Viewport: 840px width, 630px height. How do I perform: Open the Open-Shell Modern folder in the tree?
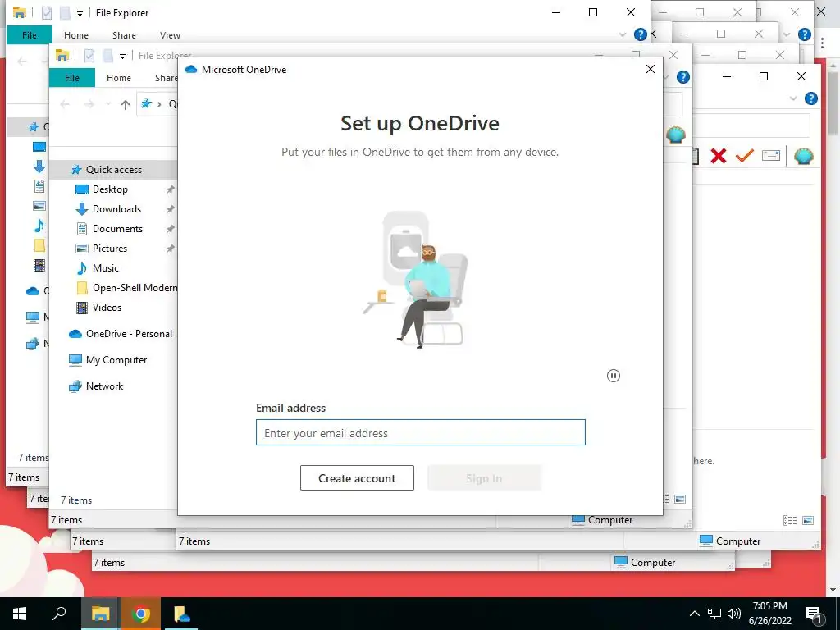[135, 288]
